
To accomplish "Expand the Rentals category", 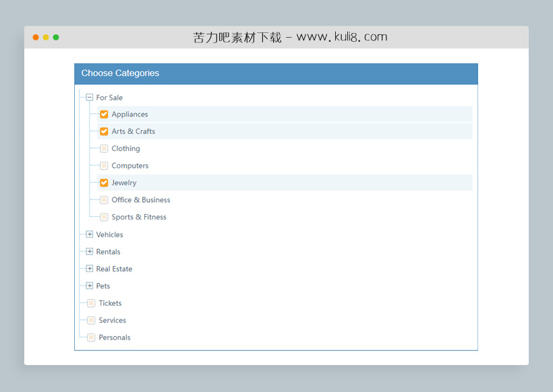I will coord(90,252).
